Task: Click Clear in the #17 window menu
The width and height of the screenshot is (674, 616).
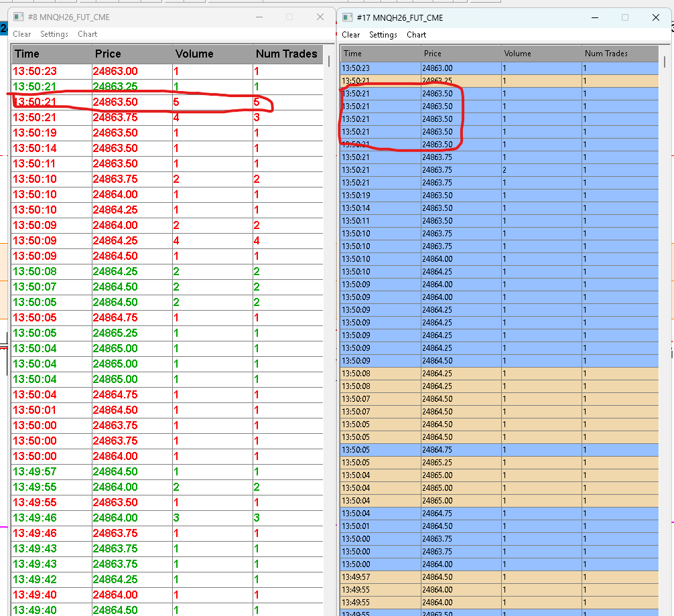Action: (x=350, y=35)
